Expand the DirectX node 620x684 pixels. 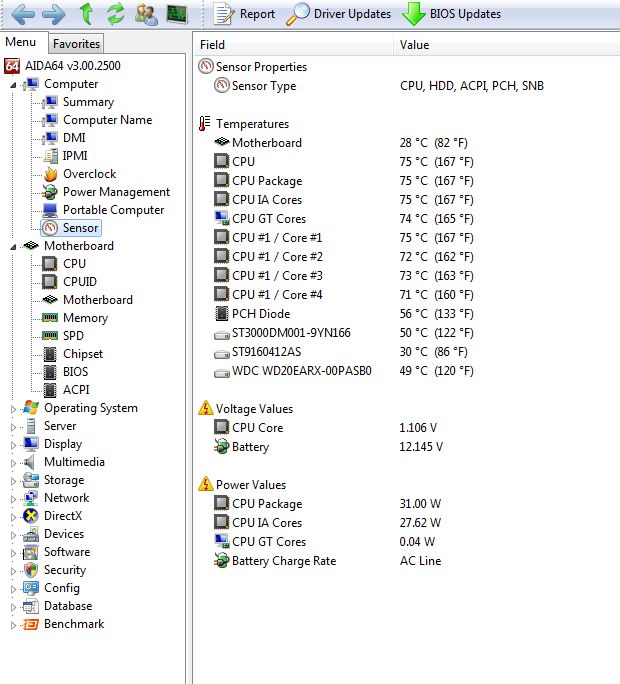click(x=13, y=517)
